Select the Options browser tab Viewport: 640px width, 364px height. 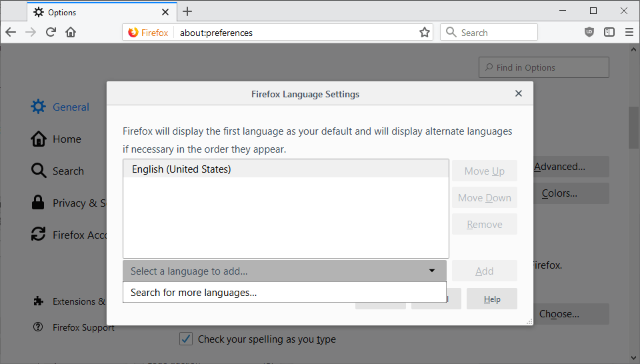point(102,12)
